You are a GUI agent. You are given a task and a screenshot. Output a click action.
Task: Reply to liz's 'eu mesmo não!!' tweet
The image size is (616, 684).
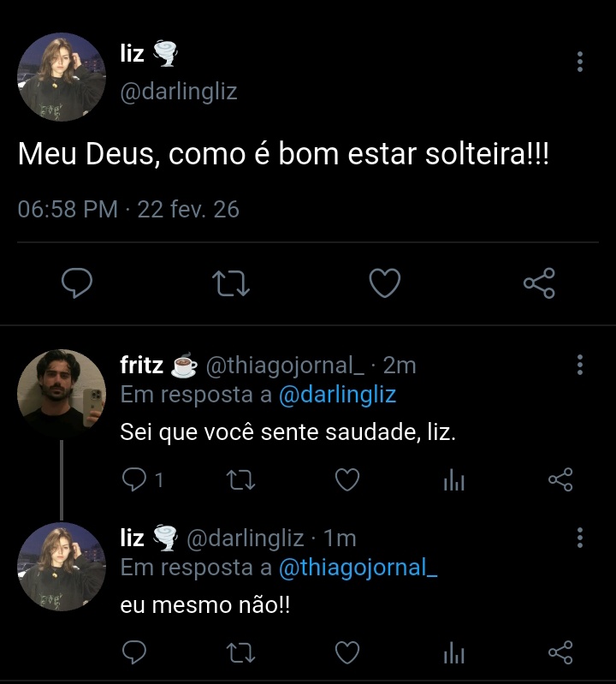pyautogui.click(x=134, y=653)
